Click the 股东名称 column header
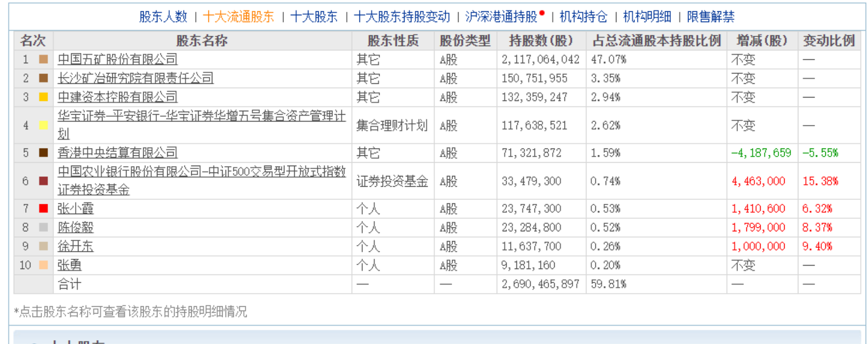 pyautogui.click(x=202, y=41)
